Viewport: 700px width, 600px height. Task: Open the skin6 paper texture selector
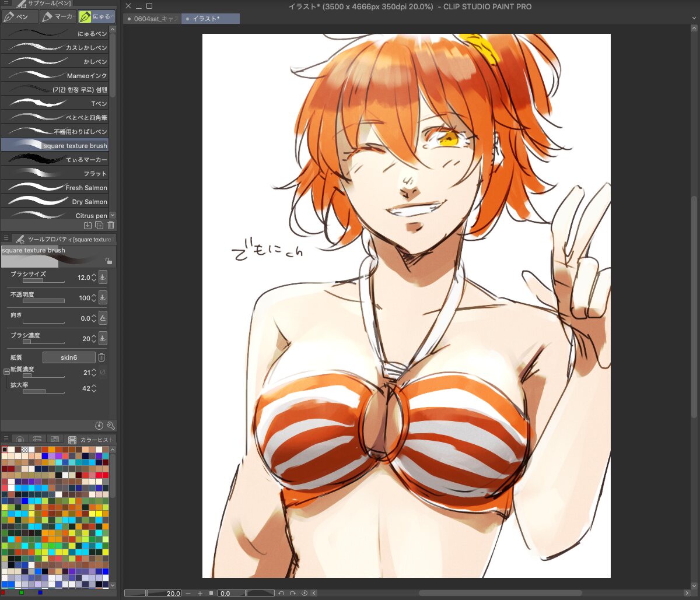69,357
